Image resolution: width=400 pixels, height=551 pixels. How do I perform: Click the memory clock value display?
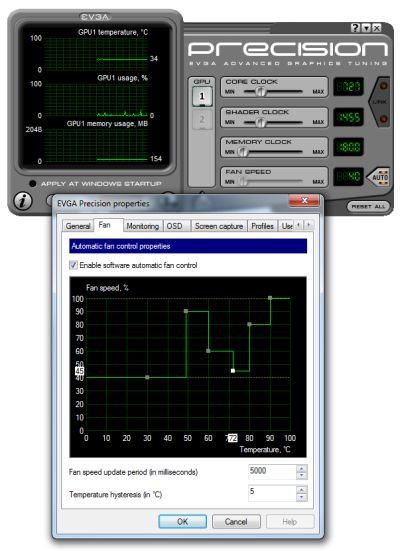348,147
